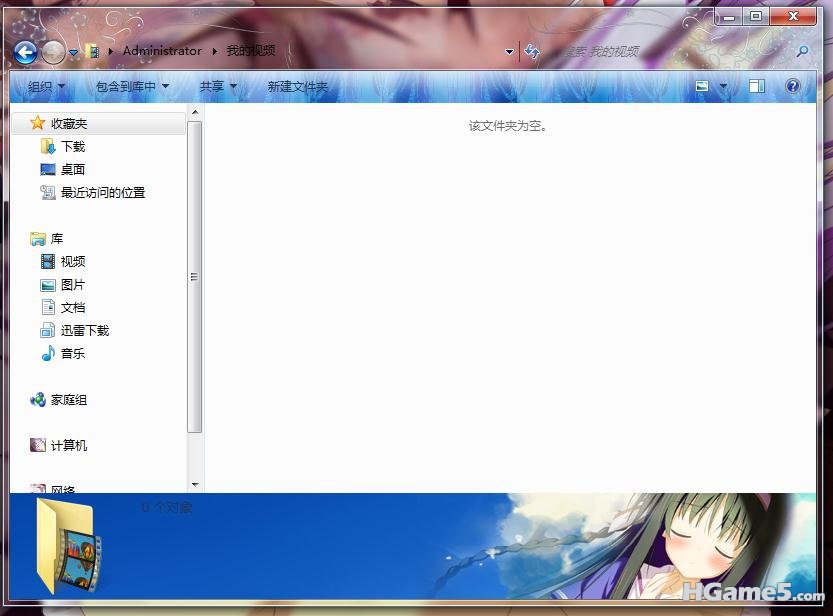Image resolution: width=833 pixels, height=616 pixels.
Task: Click navigation pane scrollbar down arrow
Action: tap(194, 485)
